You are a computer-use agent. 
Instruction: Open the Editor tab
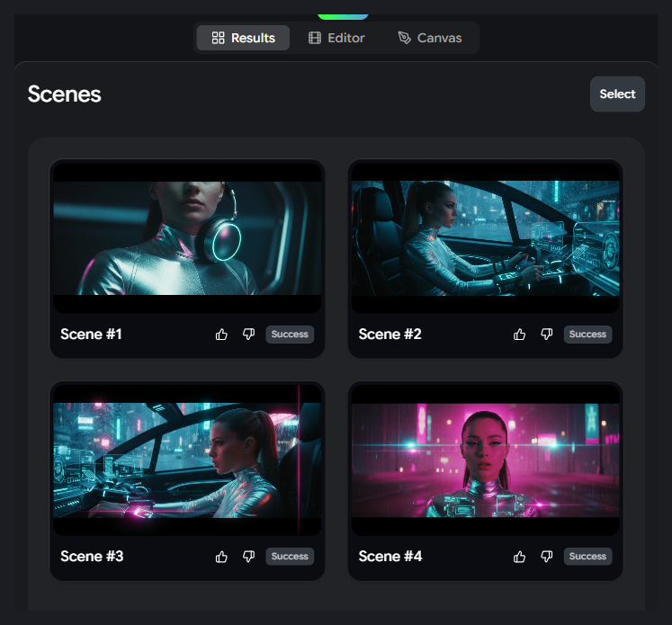point(336,38)
